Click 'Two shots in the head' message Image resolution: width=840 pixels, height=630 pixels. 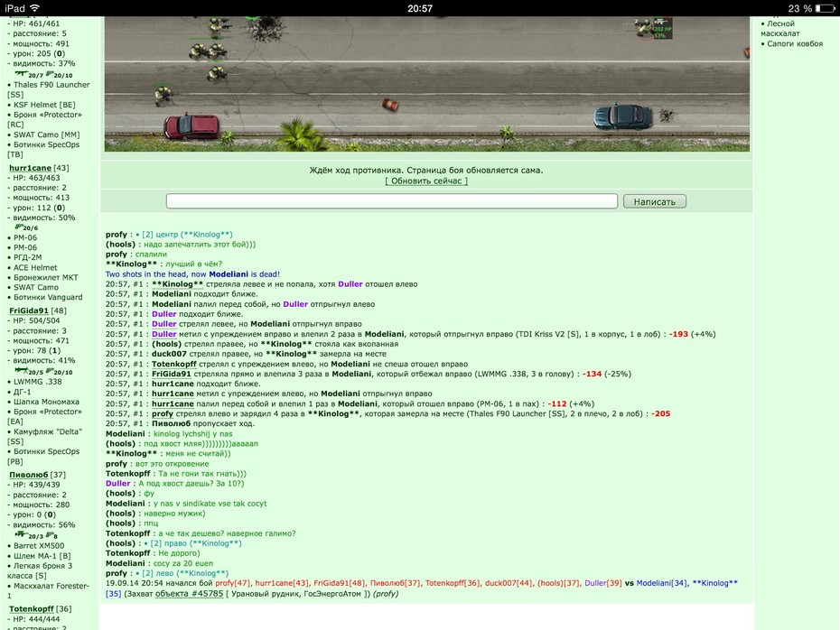193,274
